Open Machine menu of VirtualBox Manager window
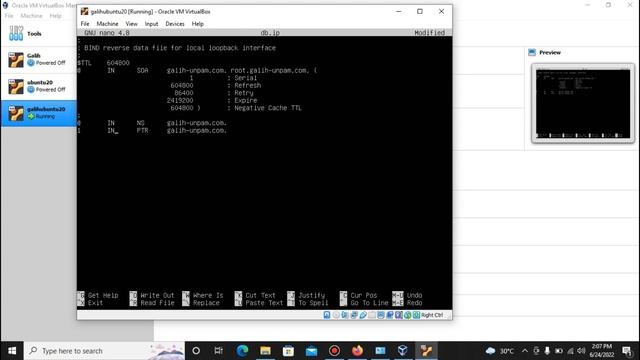Viewport: 640px width, 360px height. pos(31,16)
